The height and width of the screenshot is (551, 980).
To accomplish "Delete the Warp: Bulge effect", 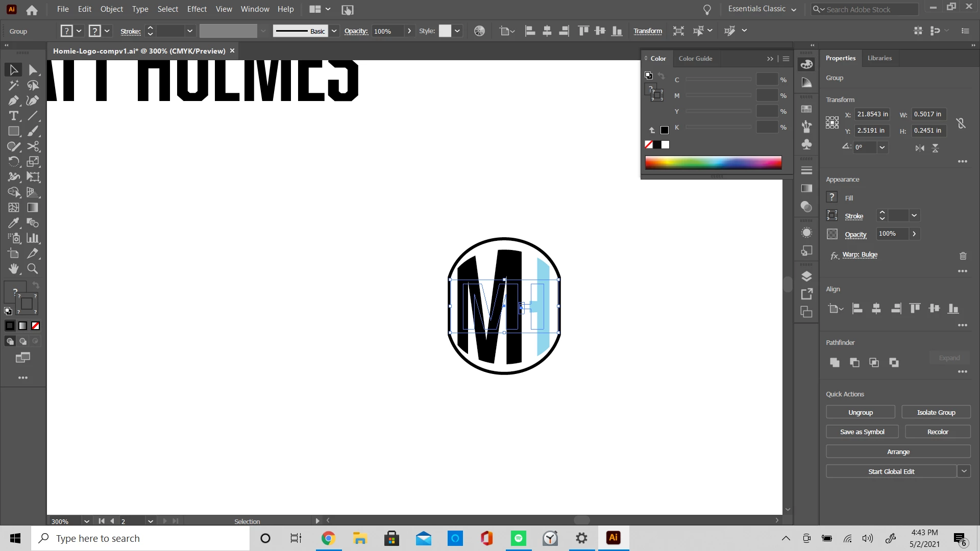I will coord(963,256).
